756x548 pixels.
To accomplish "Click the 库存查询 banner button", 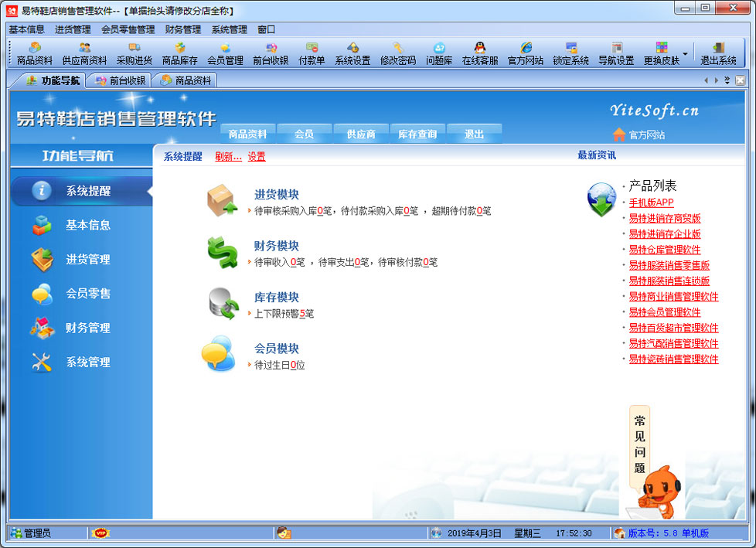I will (x=417, y=134).
